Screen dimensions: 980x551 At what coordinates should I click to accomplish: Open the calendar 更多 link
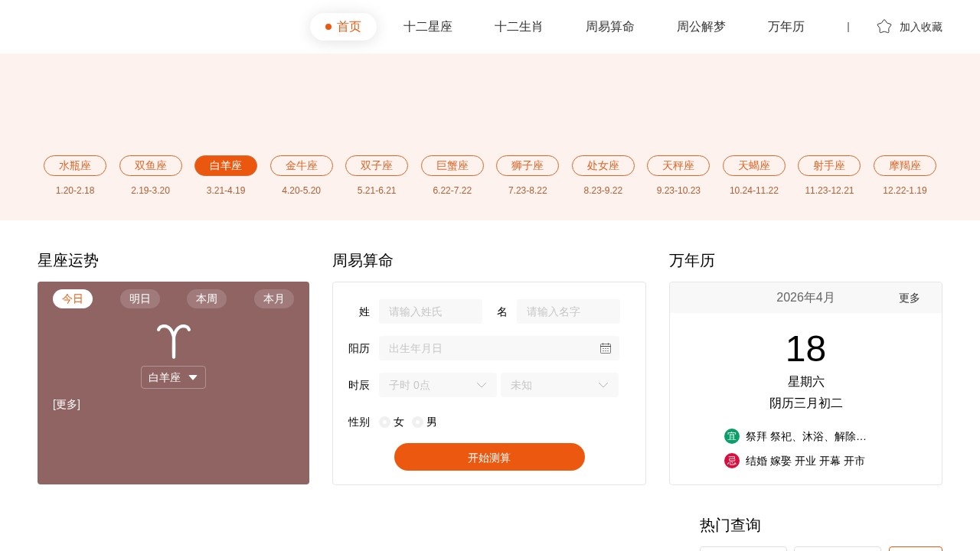(909, 298)
